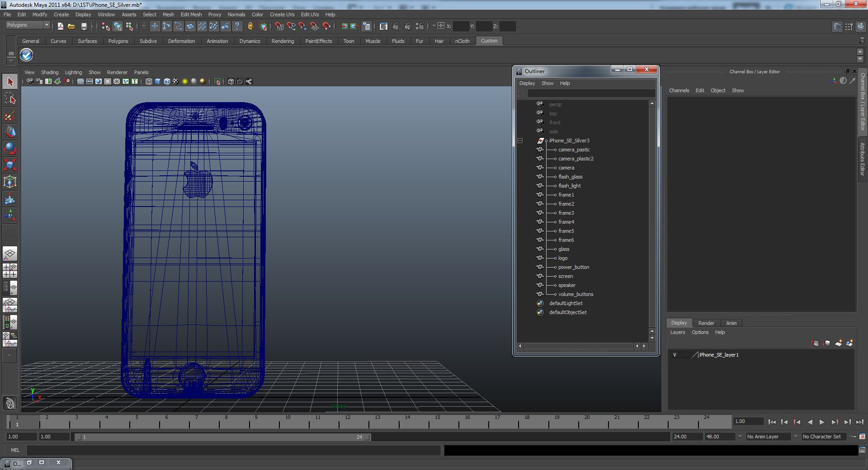The width and height of the screenshot is (868, 470).
Task: Open input field mode dropdown arrow
Action: tap(434, 26)
